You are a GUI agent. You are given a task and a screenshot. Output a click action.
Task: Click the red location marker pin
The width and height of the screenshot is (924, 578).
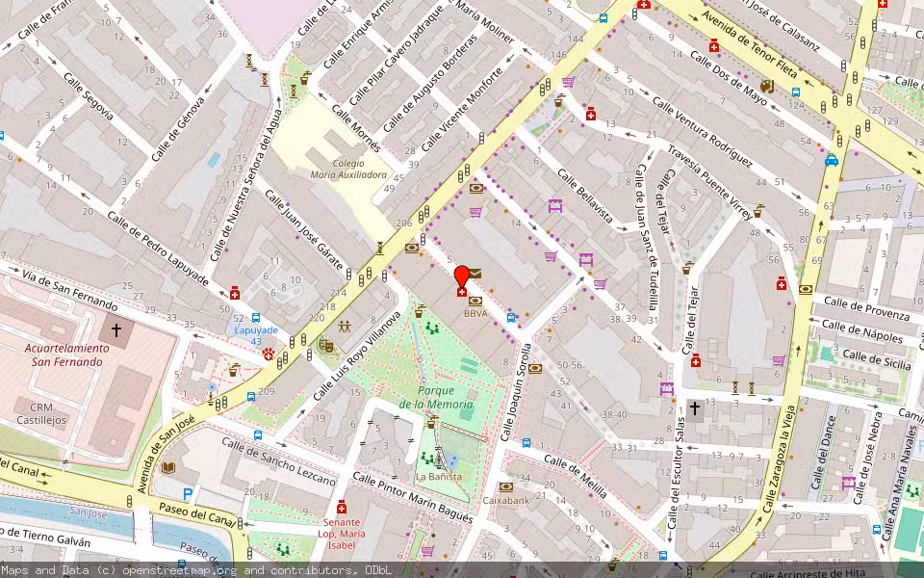[x=462, y=277]
